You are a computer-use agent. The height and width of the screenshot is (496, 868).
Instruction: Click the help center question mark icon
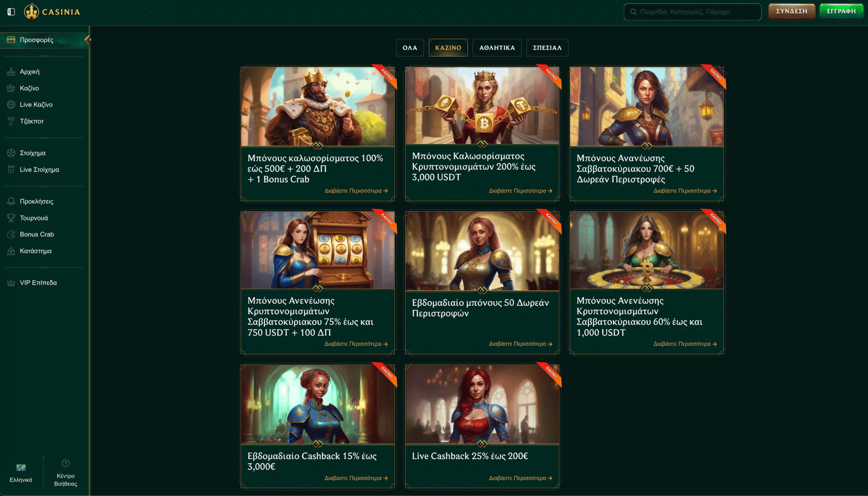tap(66, 463)
